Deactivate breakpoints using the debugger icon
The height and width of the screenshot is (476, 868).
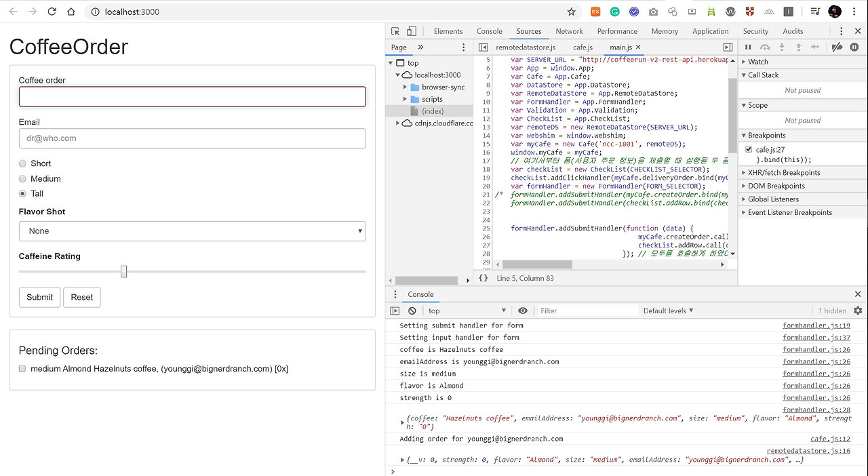point(837,47)
